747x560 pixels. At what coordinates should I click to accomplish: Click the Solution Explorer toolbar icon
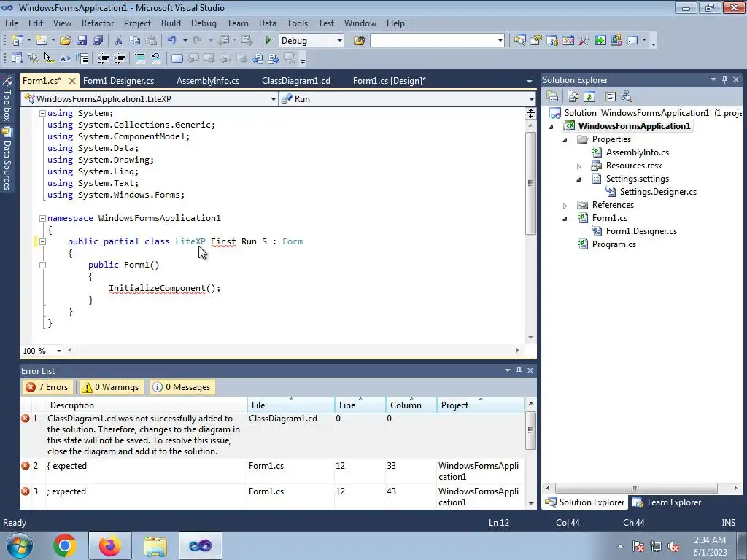pos(519,41)
